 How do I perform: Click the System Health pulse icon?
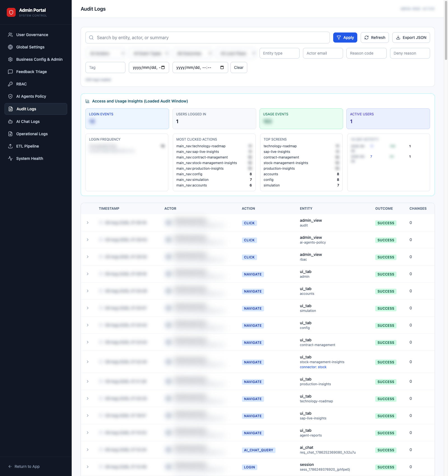(x=10, y=158)
